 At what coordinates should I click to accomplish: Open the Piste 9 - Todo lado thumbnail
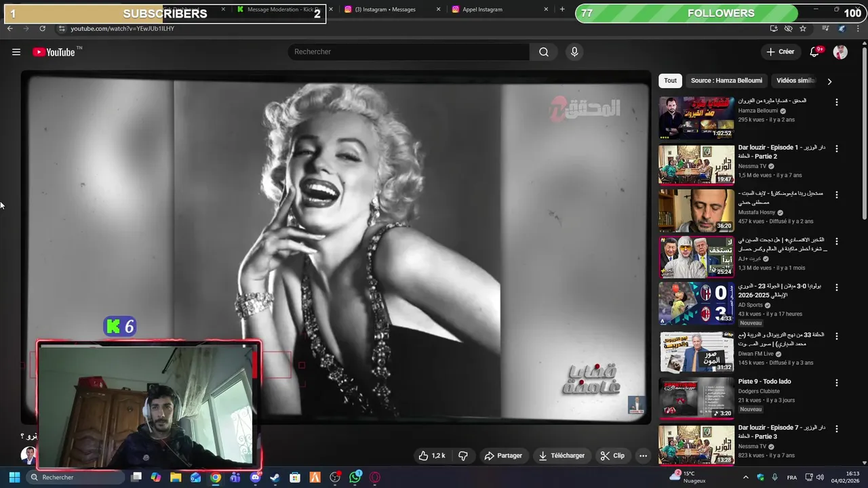click(696, 398)
